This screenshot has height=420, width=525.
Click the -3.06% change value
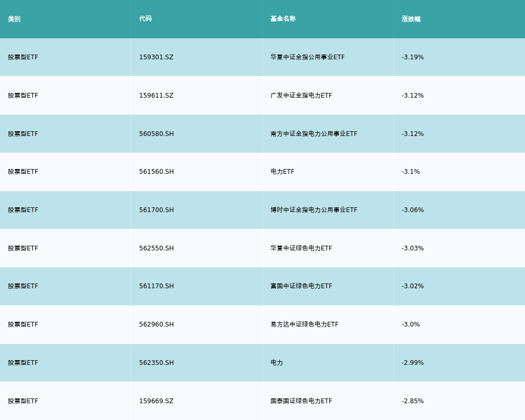pos(413,210)
